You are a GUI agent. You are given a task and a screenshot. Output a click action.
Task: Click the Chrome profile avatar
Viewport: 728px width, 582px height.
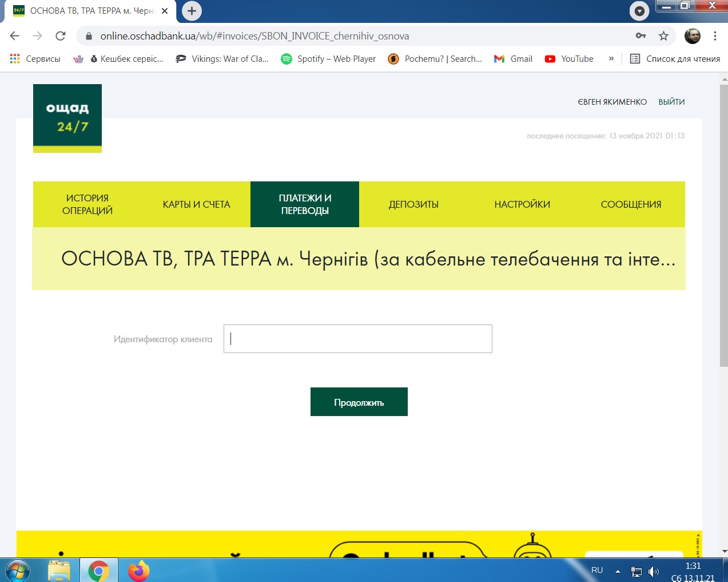point(693,36)
